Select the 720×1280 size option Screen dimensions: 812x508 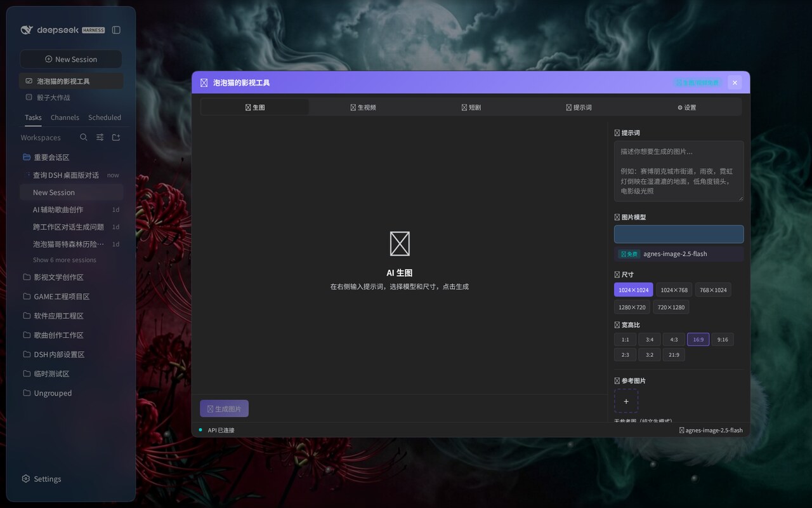pos(671,307)
